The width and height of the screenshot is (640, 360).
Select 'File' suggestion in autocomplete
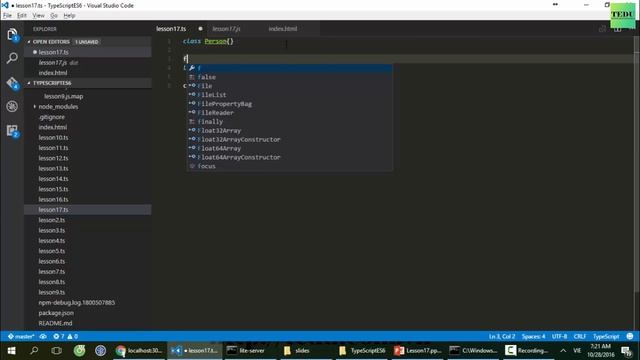pos(290,86)
